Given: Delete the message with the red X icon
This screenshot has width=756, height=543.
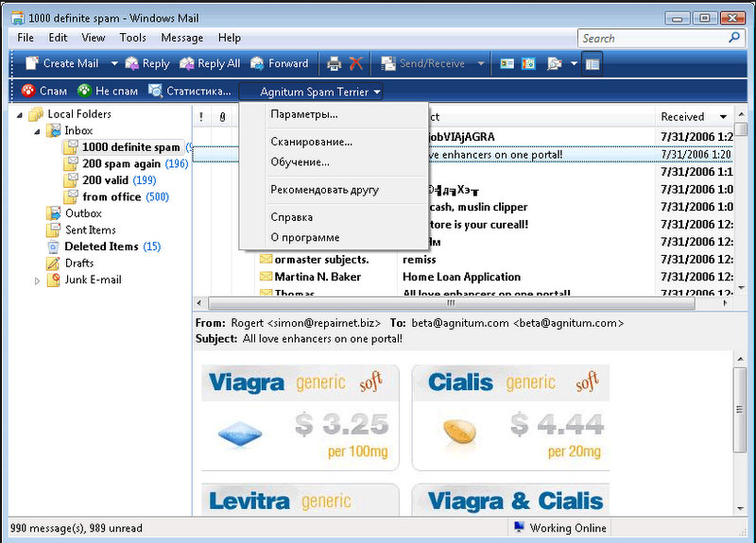Looking at the screenshot, I should (x=356, y=63).
